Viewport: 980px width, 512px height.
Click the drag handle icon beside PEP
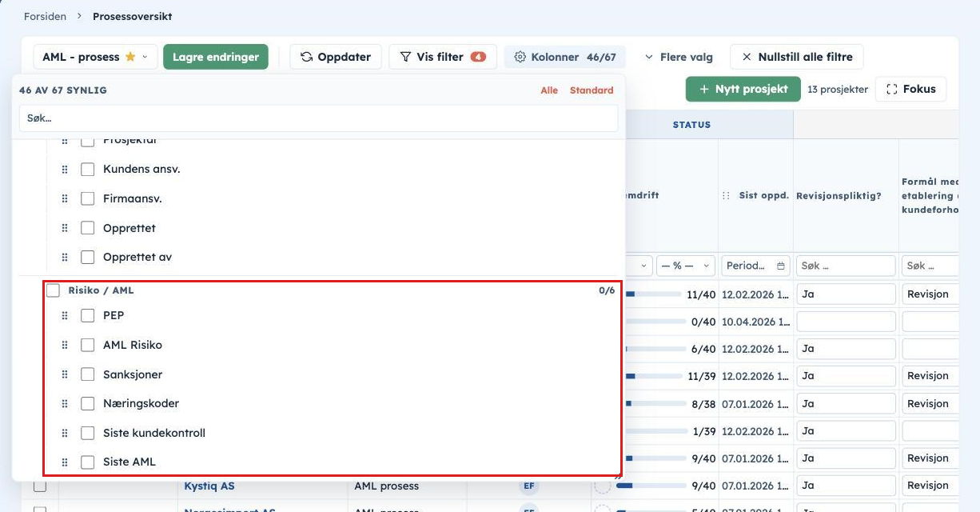pos(65,316)
